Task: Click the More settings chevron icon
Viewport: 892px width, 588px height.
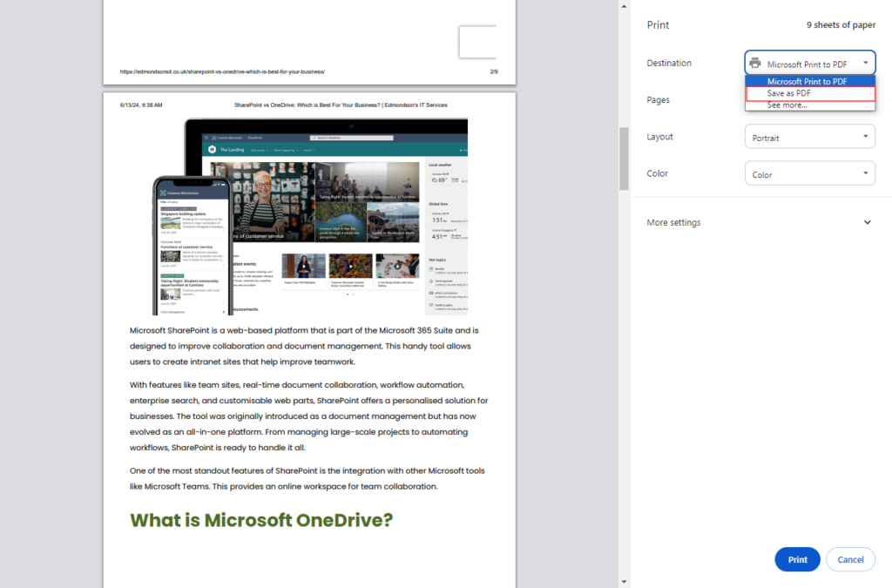Action: click(867, 222)
